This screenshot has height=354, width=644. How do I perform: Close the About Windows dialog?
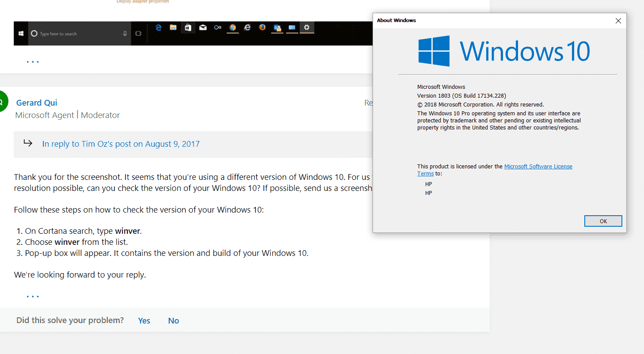pyautogui.click(x=618, y=21)
